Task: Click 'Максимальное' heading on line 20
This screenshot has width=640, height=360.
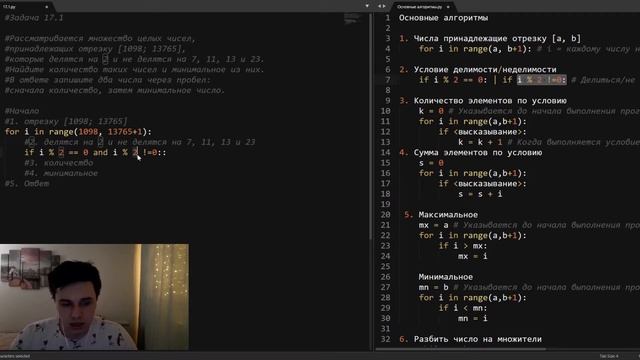Action: 448,215
